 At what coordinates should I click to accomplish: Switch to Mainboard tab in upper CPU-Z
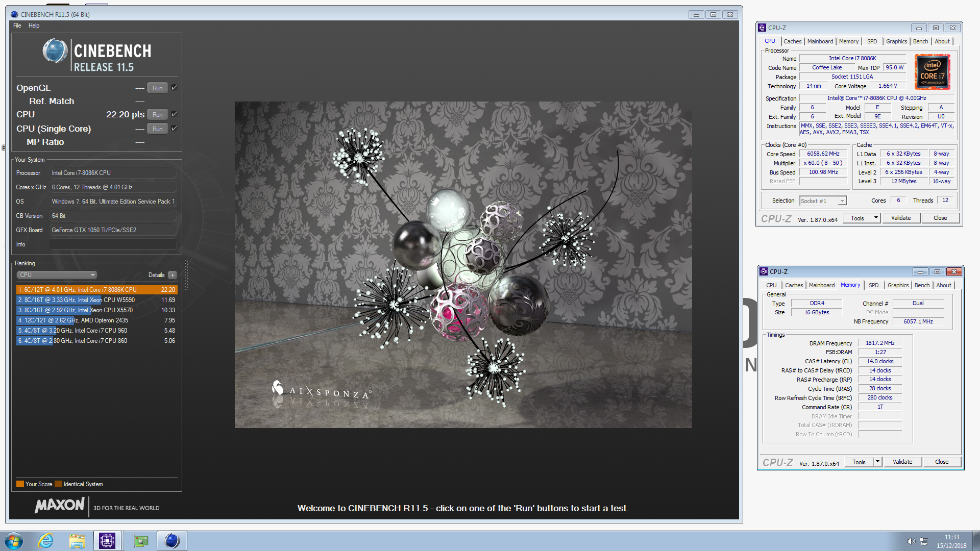coord(820,41)
